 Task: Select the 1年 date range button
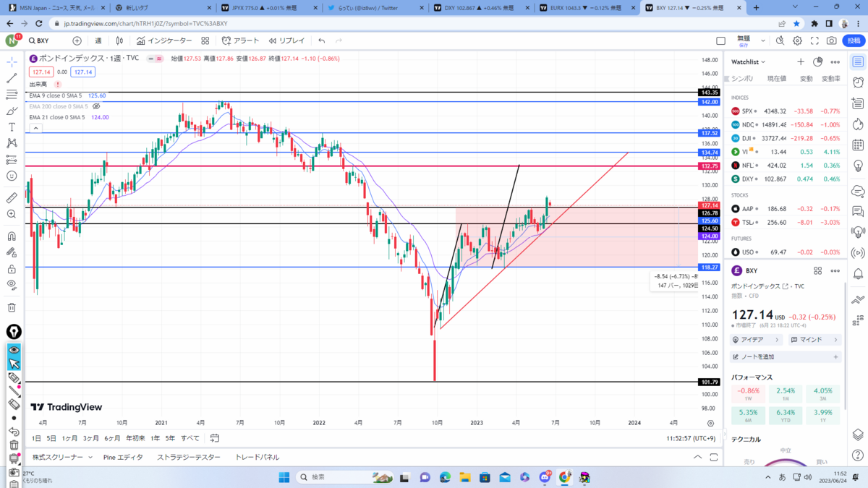(156, 438)
